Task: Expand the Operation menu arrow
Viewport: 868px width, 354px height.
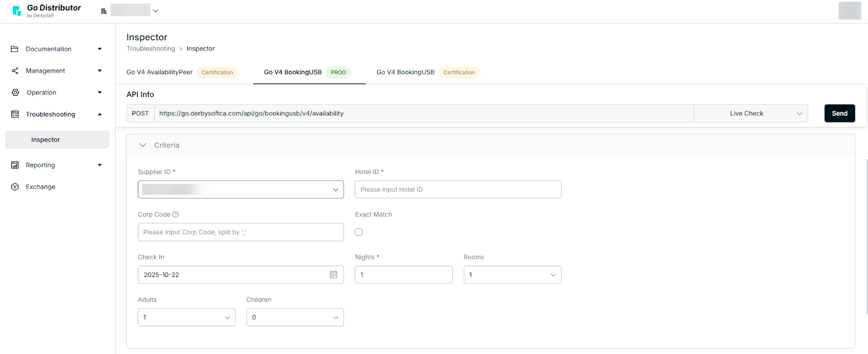Action: point(100,93)
